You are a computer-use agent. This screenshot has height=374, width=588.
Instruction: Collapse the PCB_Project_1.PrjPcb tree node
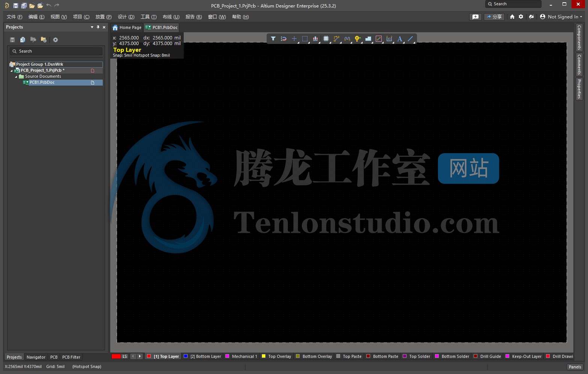[x=12, y=71]
